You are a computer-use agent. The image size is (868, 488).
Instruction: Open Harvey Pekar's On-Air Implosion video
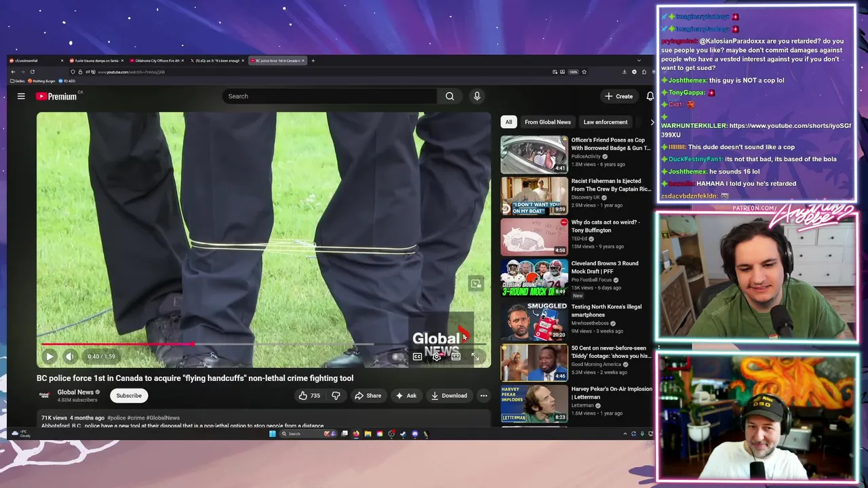tap(576, 403)
